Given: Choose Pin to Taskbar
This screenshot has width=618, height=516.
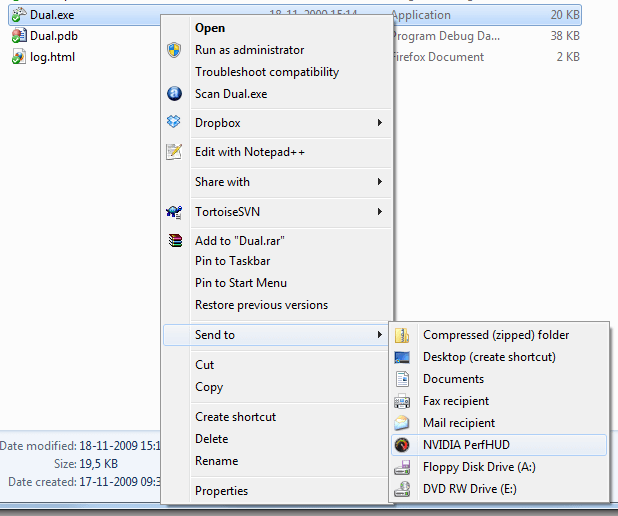Looking at the screenshot, I should pyautogui.click(x=277, y=261).
